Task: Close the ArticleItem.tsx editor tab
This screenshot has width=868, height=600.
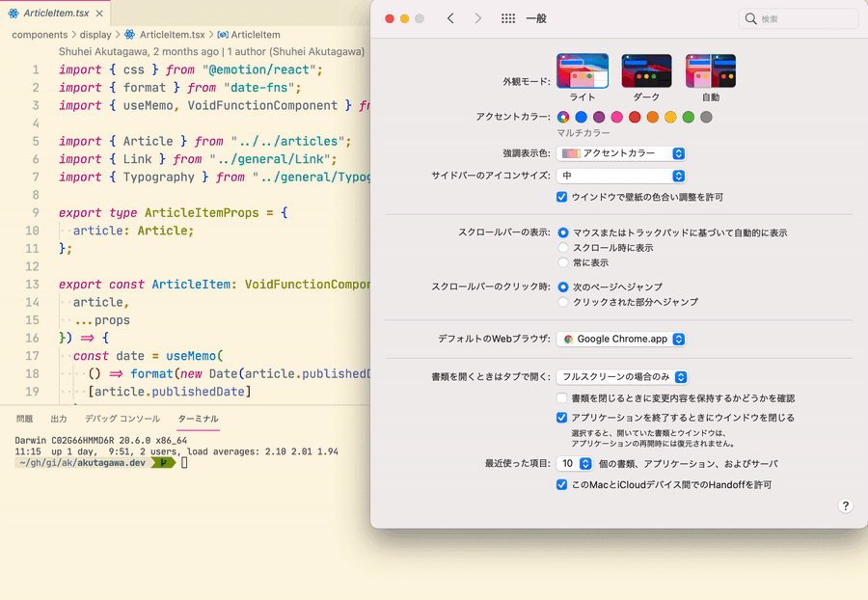Action: [99, 14]
